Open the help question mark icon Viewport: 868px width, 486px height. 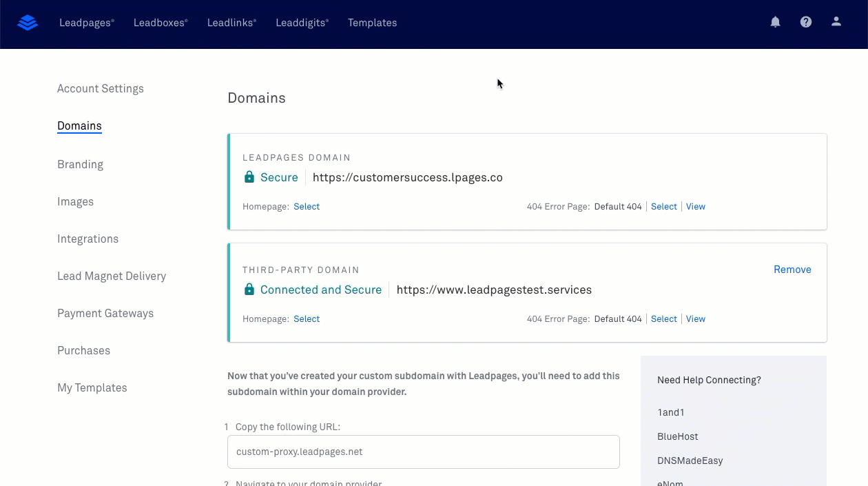click(x=806, y=22)
